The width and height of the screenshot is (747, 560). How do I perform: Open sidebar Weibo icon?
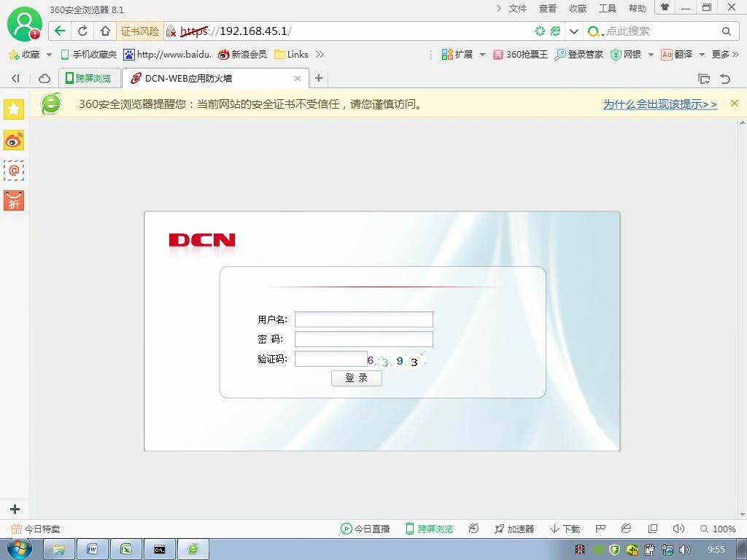pos(14,140)
